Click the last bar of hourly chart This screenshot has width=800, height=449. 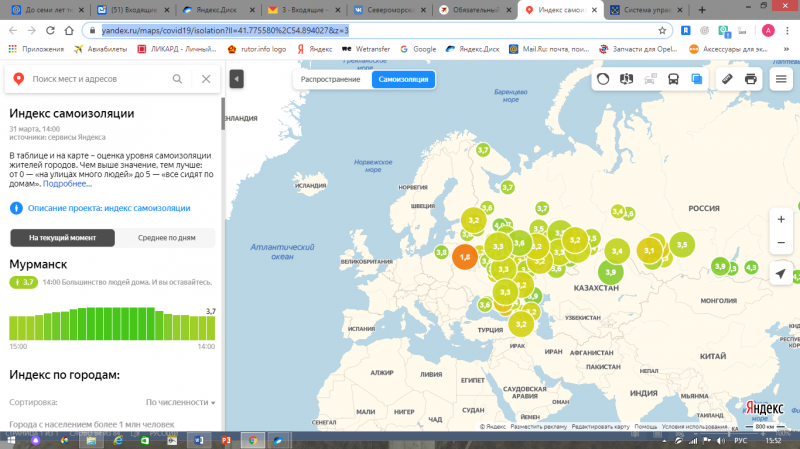(x=211, y=328)
